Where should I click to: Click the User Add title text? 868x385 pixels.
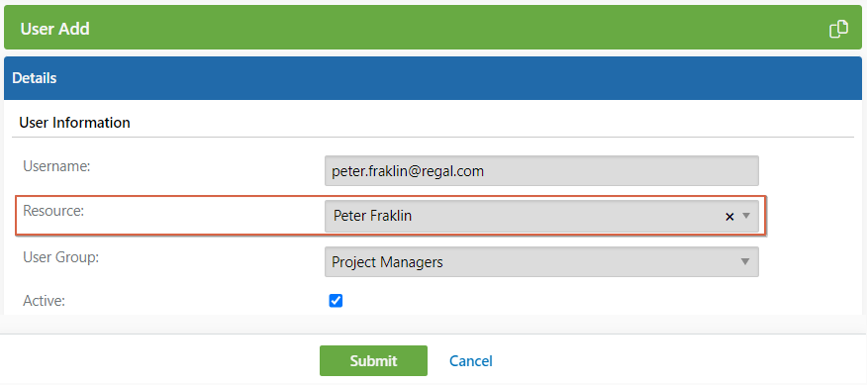pyautogui.click(x=54, y=29)
